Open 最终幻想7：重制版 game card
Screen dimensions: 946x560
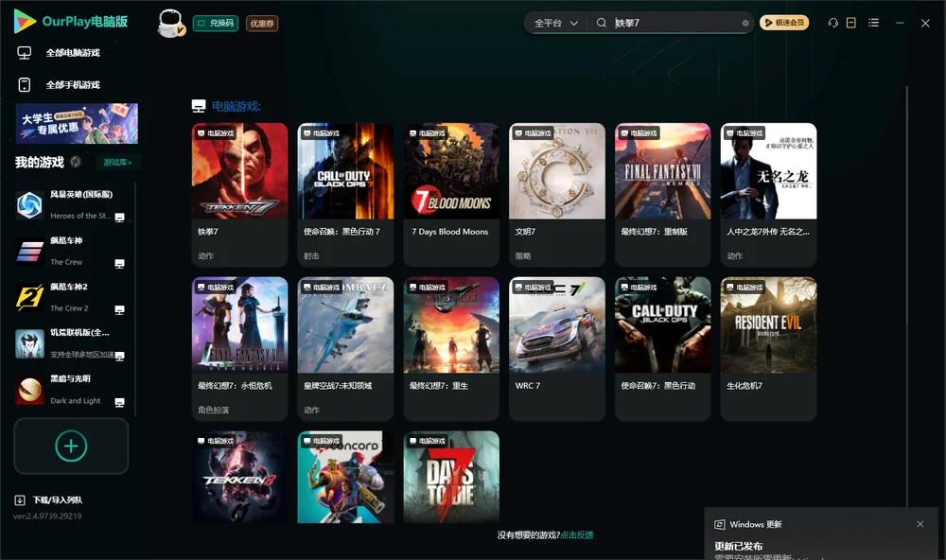pyautogui.click(x=662, y=194)
